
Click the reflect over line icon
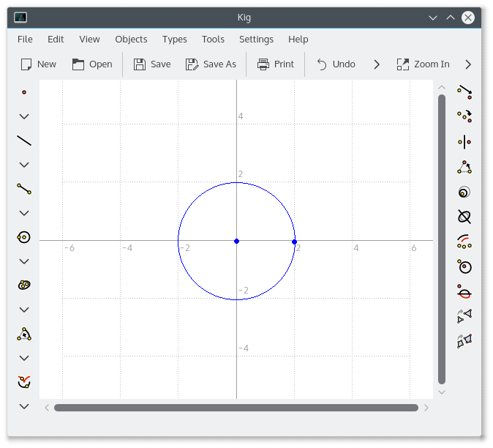pos(464,142)
